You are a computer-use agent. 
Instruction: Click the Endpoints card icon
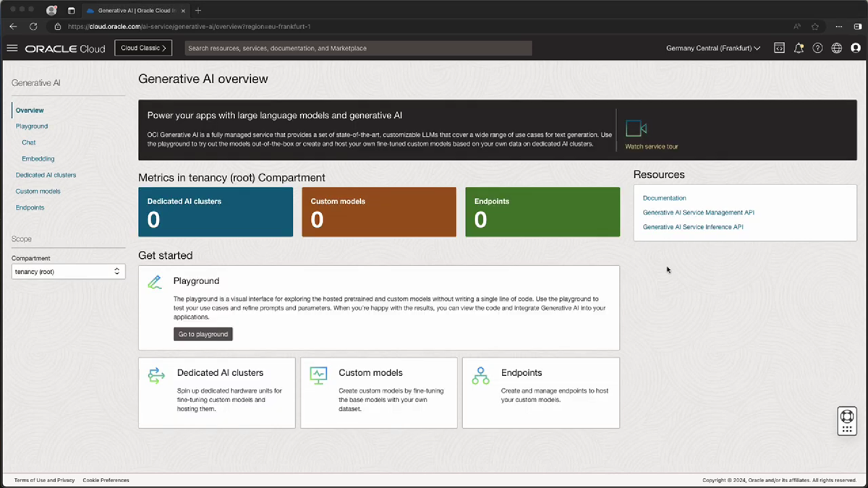(480, 376)
